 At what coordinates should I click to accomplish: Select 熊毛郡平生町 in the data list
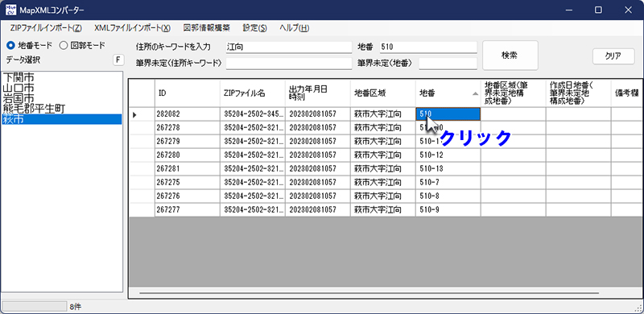(62, 109)
